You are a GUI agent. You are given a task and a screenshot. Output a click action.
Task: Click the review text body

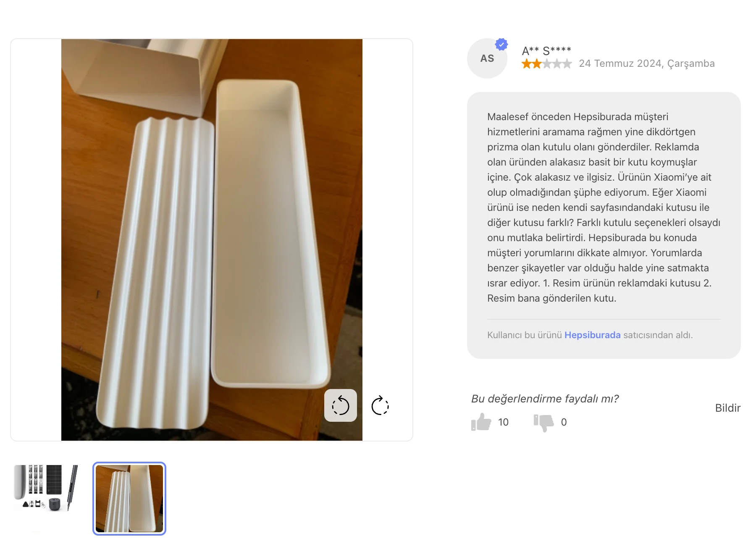tap(604, 208)
